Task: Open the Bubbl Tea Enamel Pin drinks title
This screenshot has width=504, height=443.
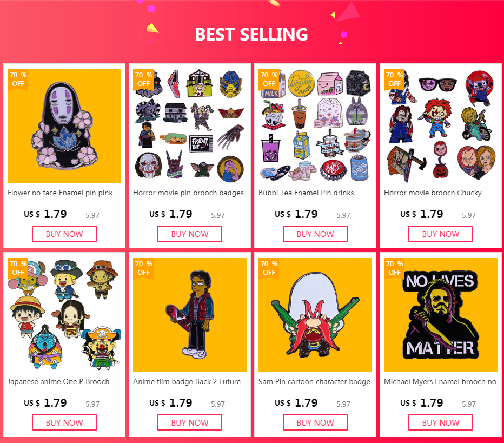Action: pyautogui.click(x=306, y=193)
